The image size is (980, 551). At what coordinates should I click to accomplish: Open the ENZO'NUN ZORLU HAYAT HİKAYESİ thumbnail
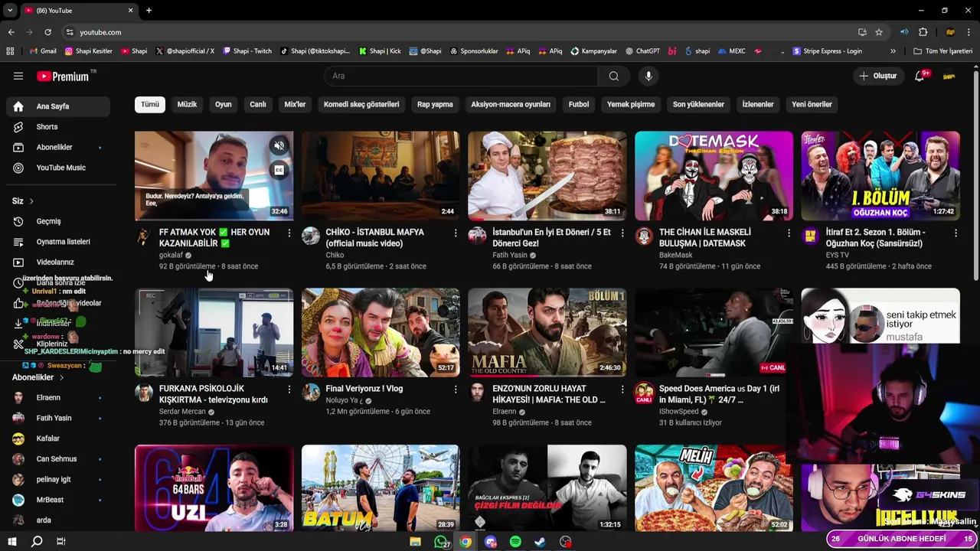pos(547,332)
